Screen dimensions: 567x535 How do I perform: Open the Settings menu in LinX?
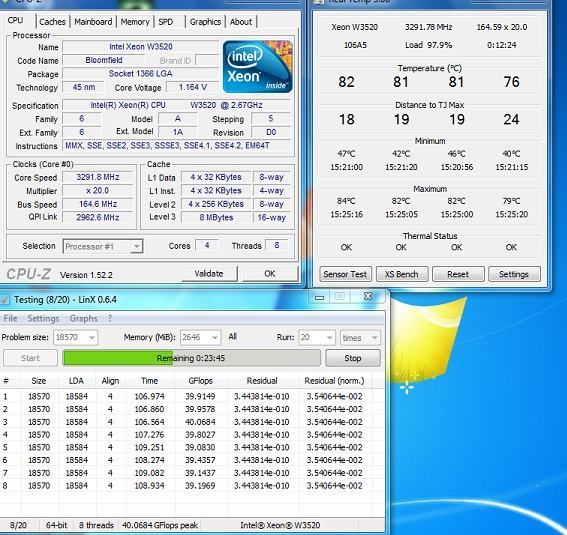43,318
